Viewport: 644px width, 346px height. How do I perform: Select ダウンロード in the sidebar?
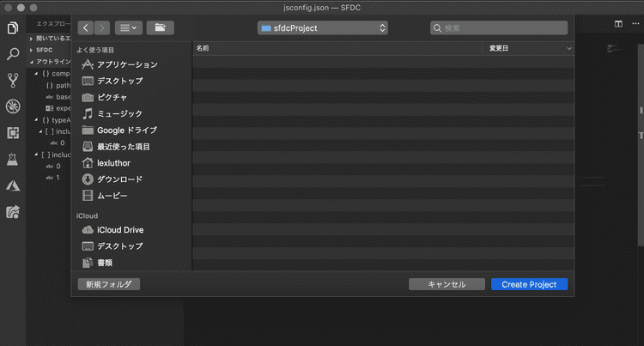pyautogui.click(x=119, y=179)
